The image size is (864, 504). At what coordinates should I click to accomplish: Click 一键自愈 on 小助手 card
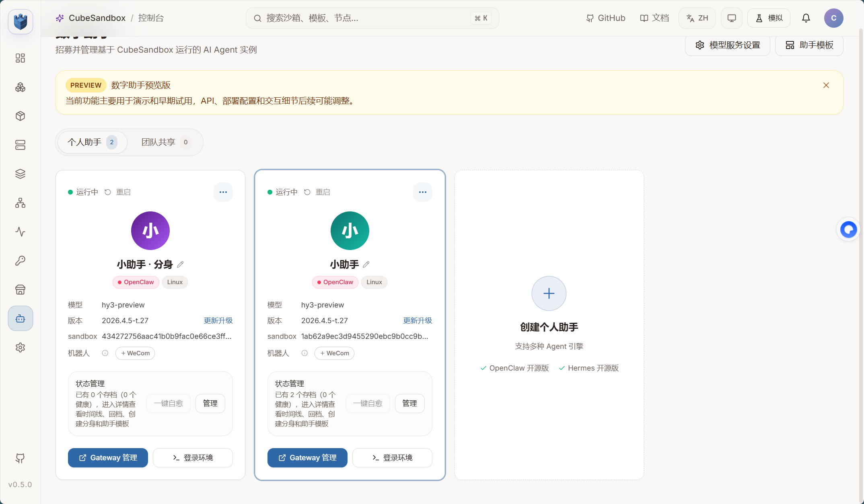point(368,404)
